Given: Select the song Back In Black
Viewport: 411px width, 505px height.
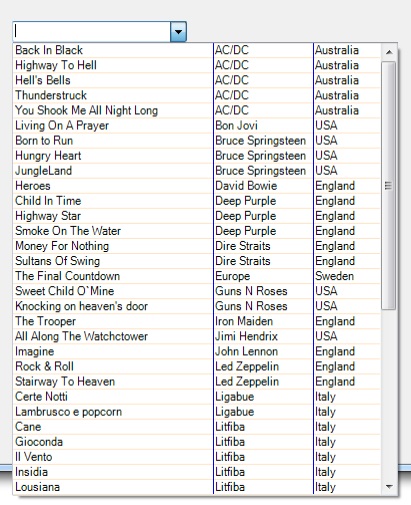Looking at the screenshot, I should coord(197,50).
